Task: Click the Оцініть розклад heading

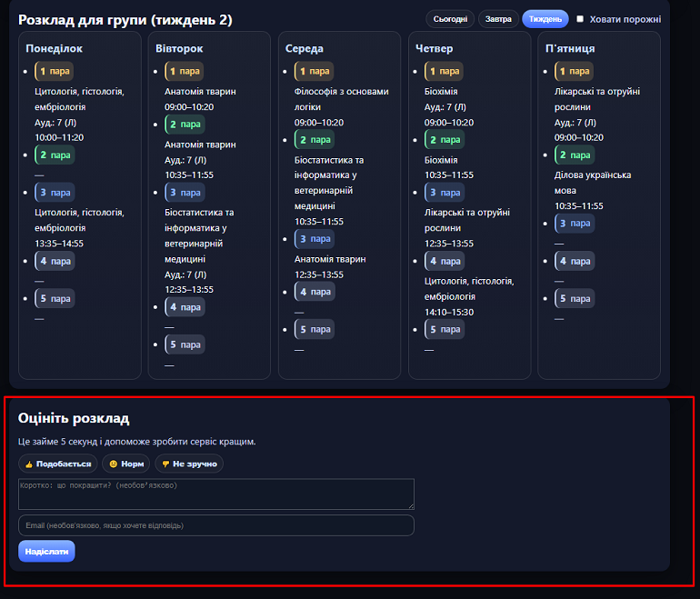Action: (74, 418)
